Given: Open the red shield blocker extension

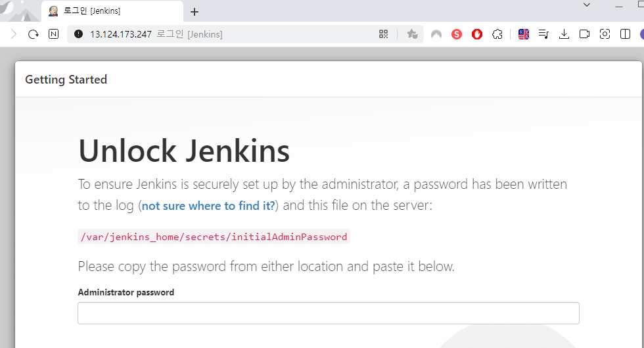Looking at the screenshot, I should (x=477, y=34).
